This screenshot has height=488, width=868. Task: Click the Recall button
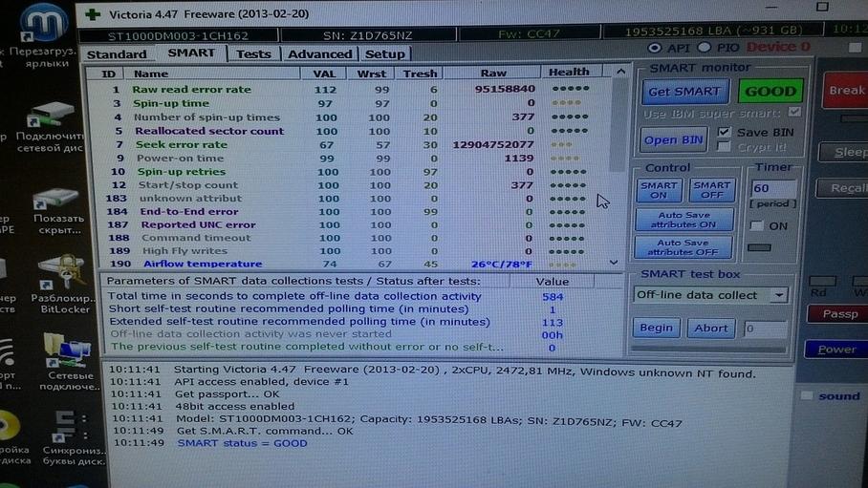842,188
